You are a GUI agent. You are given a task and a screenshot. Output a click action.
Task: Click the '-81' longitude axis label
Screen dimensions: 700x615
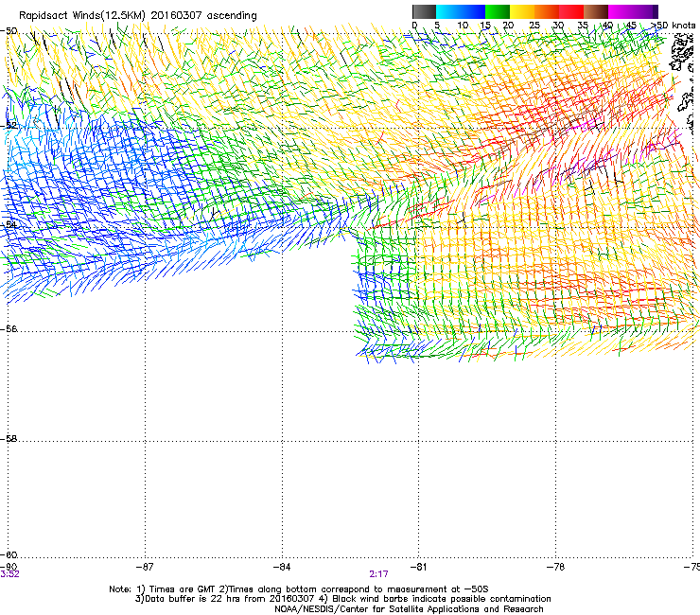pyautogui.click(x=418, y=567)
